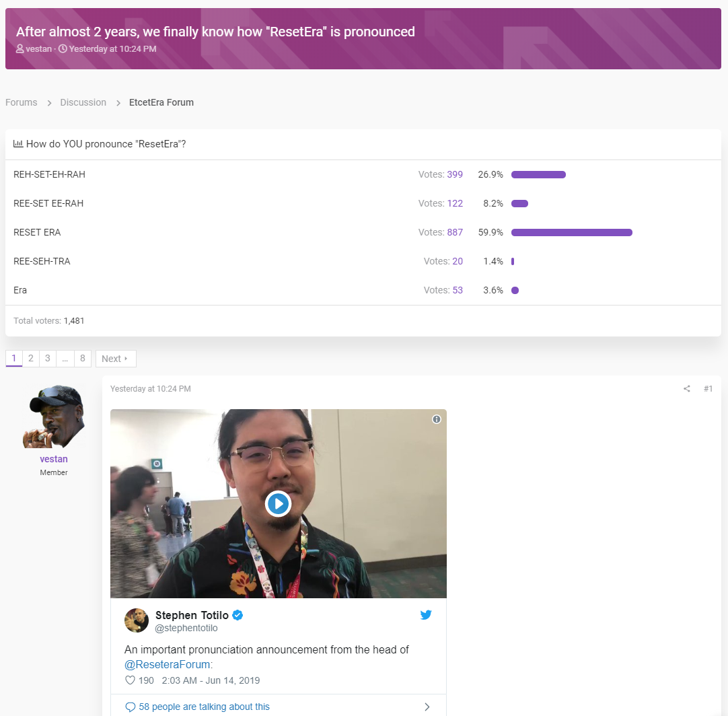Click the heart like icon on tweet
The image size is (728, 716).
(130, 680)
